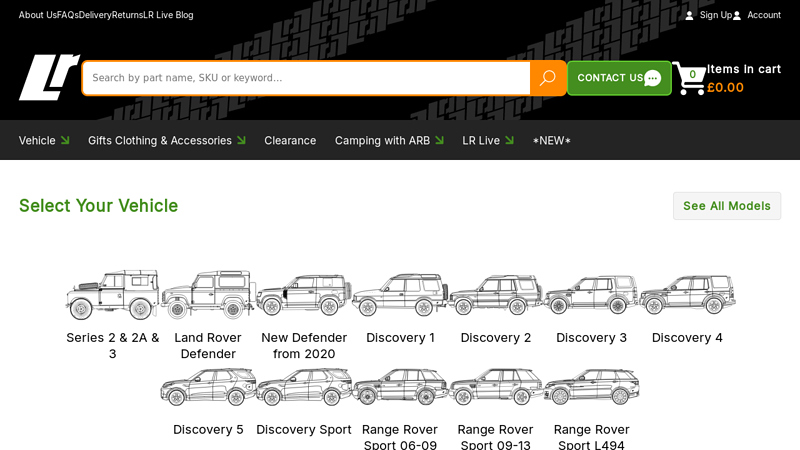Click the Discovery 5 label
The height and width of the screenshot is (450, 800).
pos(208,430)
